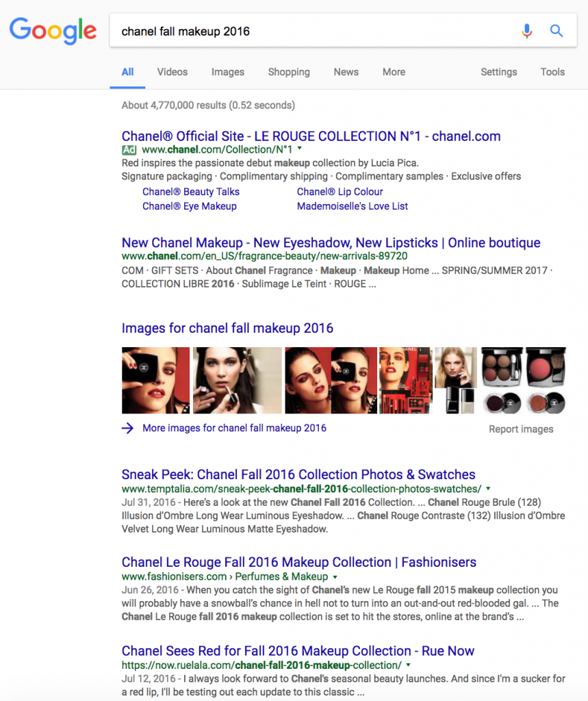Open the Shopping tab
588x701 pixels.
(x=289, y=72)
